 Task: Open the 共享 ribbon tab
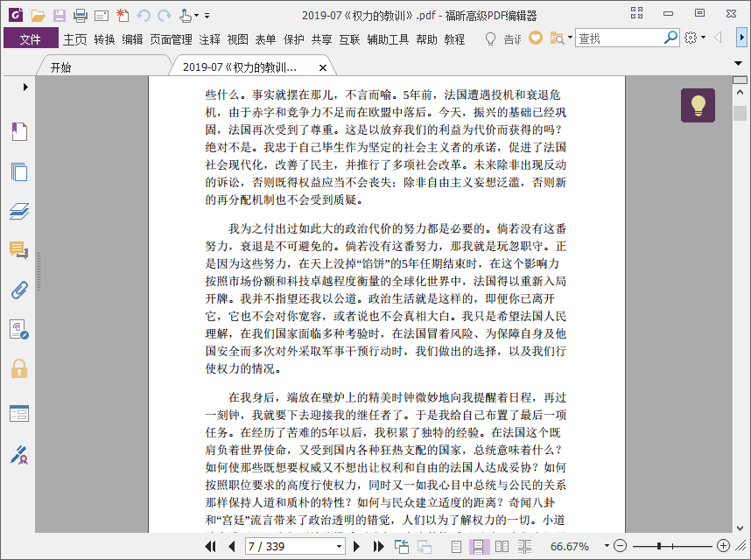click(x=321, y=39)
